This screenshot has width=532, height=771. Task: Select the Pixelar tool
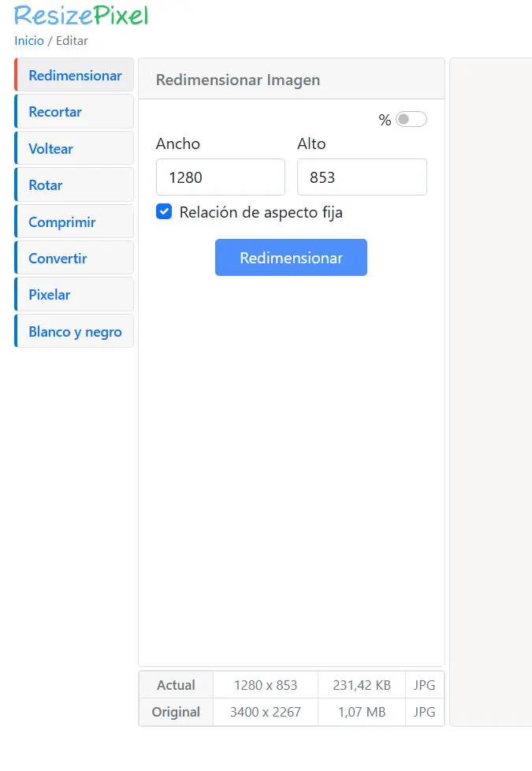pos(50,295)
